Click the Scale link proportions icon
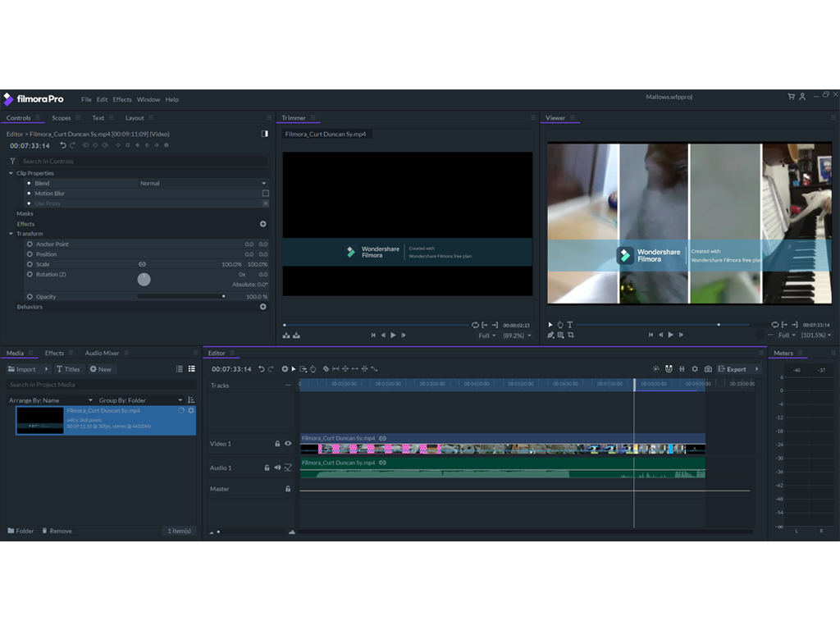Screen dimensions: 840x630 click(142, 264)
